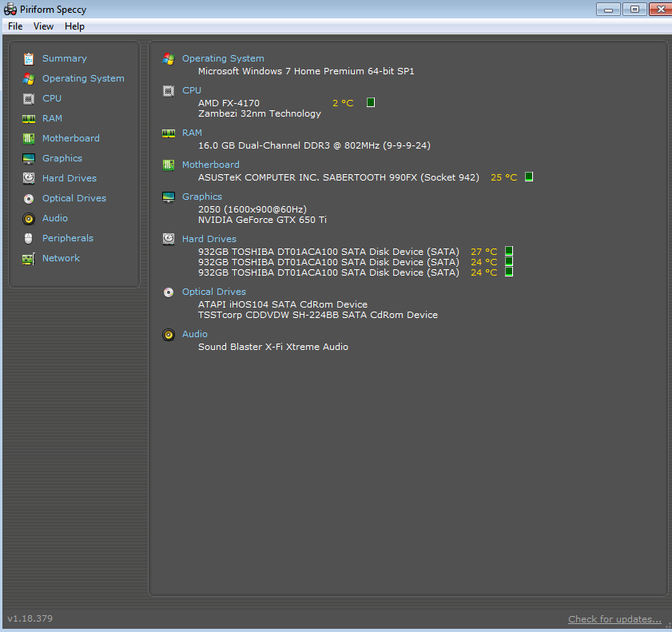672x632 pixels.
Task: Click the Windows flag icon beside Operating System in sidebar
Action: [29, 79]
